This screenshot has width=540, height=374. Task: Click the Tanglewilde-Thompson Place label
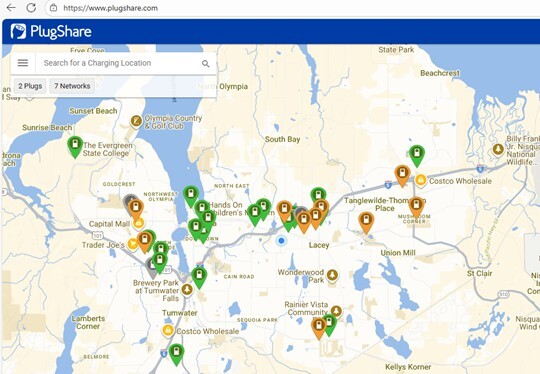pos(385,204)
